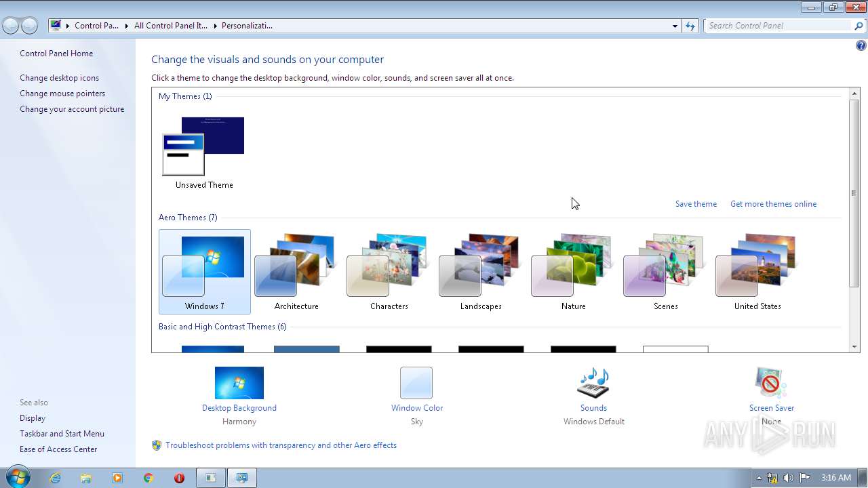868x488 pixels.
Task: Expand arrow after Control Panel breadcrumb
Action: click(x=127, y=26)
